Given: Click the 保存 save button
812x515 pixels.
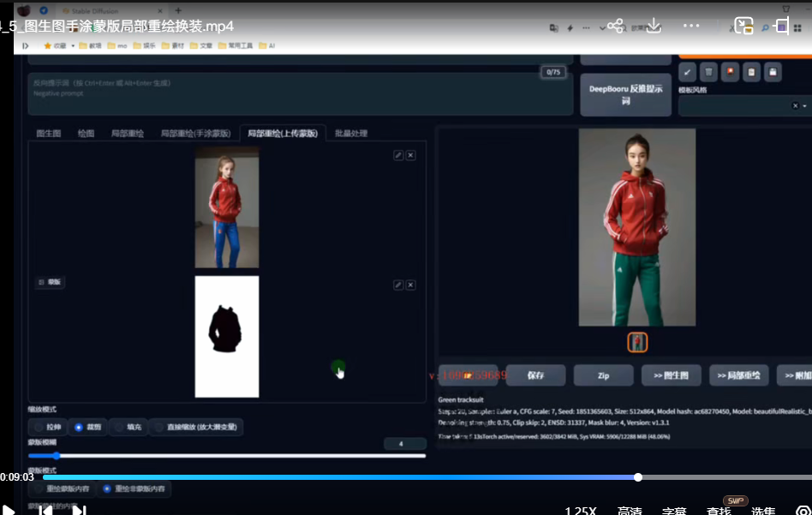Looking at the screenshot, I should pyautogui.click(x=535, y=375).
